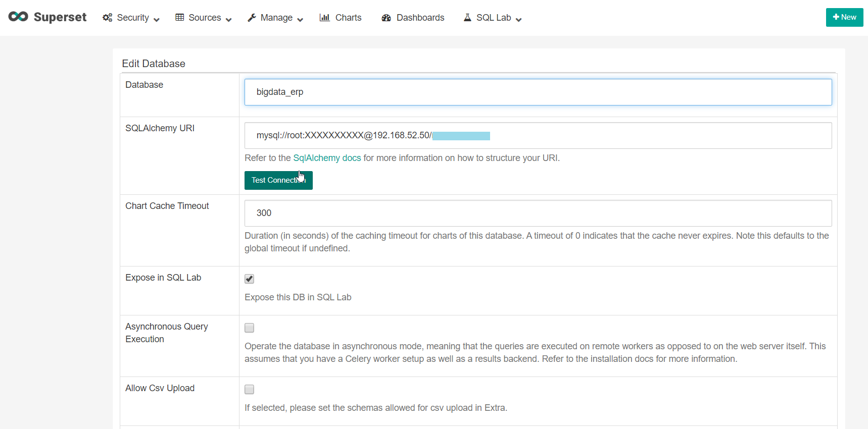Enable Asynchronous Query Execution checkbox
This screenshot has width=868, height=429.
[249, 328]
